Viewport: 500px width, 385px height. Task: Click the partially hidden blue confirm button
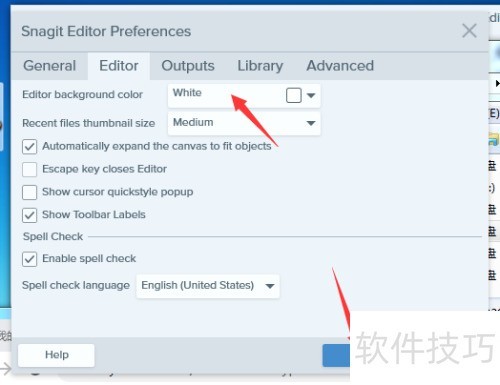click(x=336, y=355)
